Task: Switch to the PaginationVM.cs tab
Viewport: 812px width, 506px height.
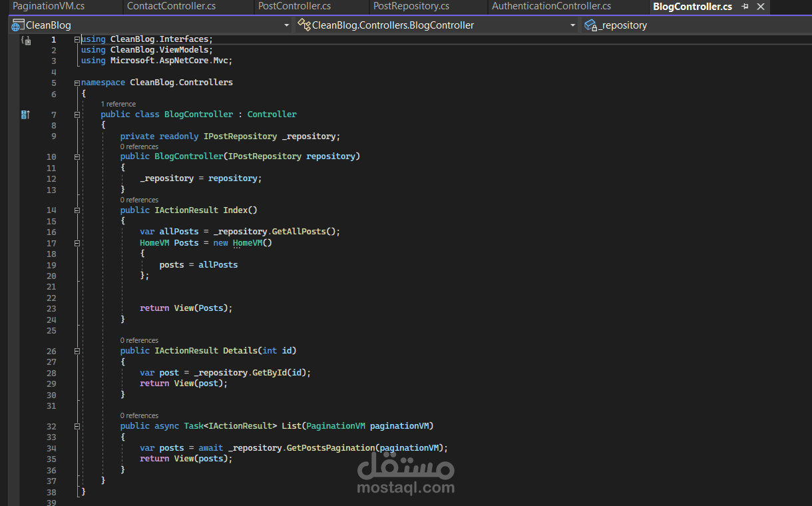Action: click(49, 6)
